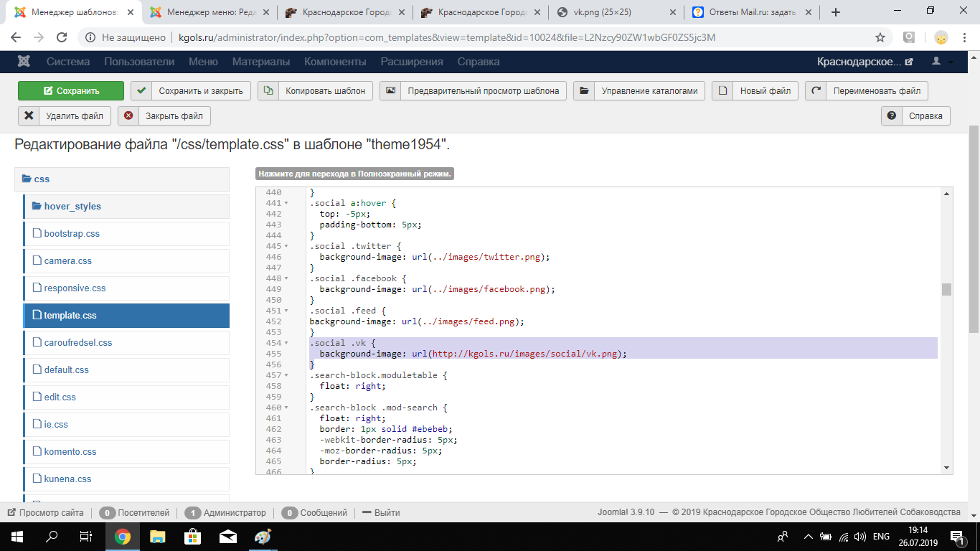Collapse code fold arrow at line 457
The width and height of the screenshot is (980, 551).
point(286,376)
